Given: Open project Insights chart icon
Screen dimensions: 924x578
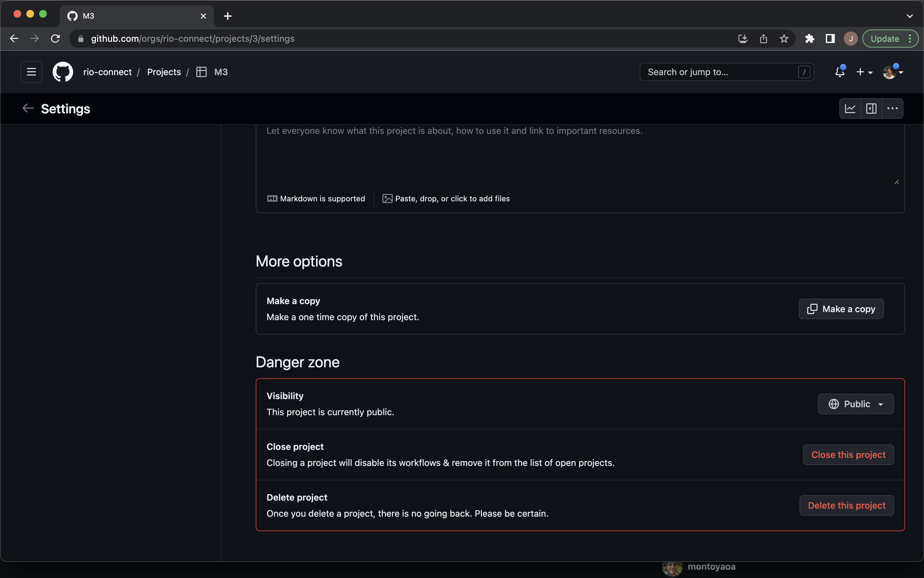Looking at the screenshot, I should (850, 109).
